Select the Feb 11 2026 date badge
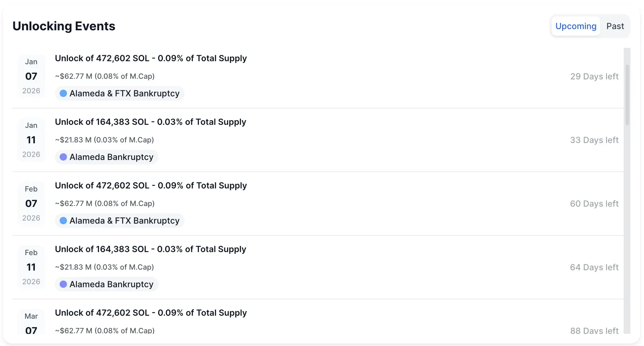644x346 pixels. (x=31, y=267)
